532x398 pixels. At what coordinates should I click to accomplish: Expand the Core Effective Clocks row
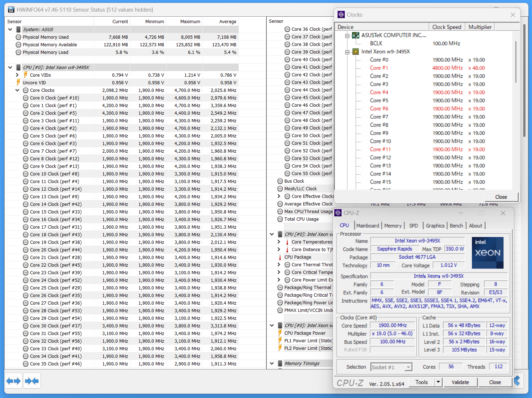point(279,196)
